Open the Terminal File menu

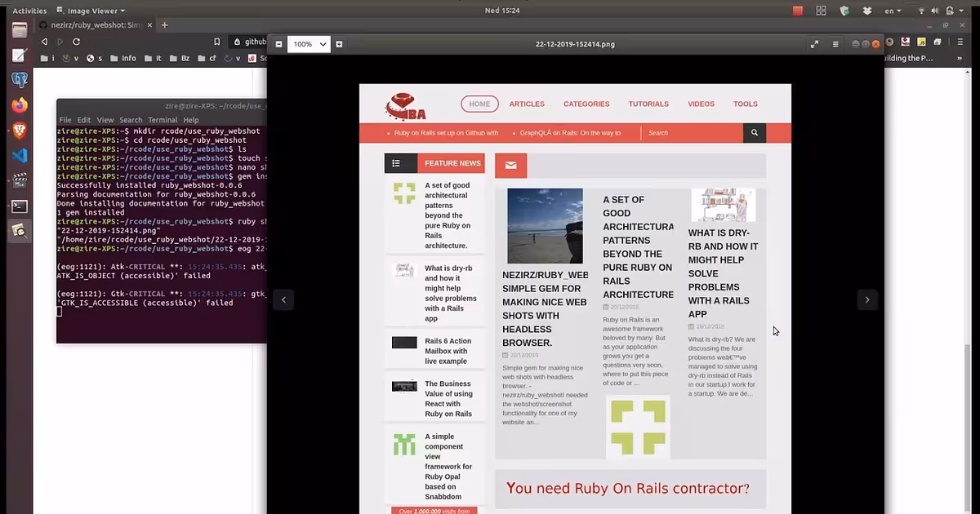(x=65, y=120)
